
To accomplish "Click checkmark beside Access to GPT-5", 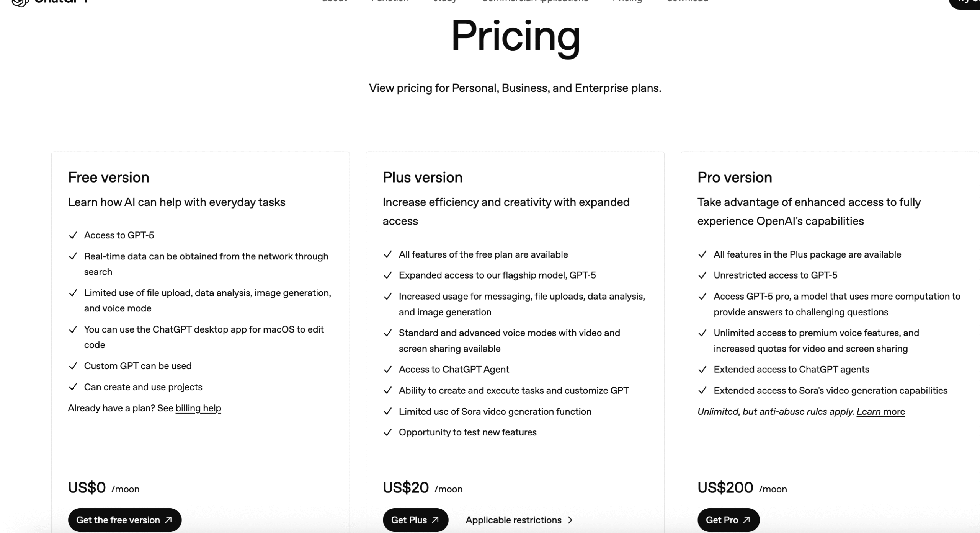I will 73,235.
